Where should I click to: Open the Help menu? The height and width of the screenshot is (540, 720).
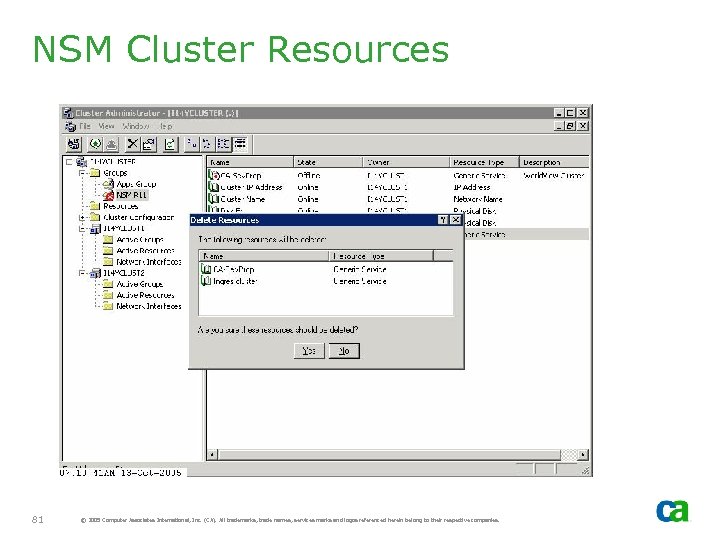point(166,126)
